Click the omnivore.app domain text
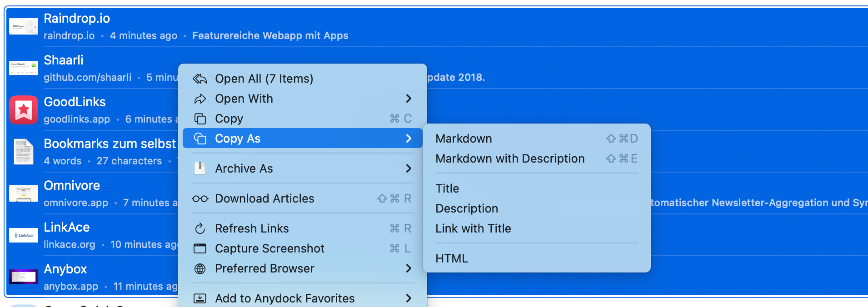 [76, 203]
